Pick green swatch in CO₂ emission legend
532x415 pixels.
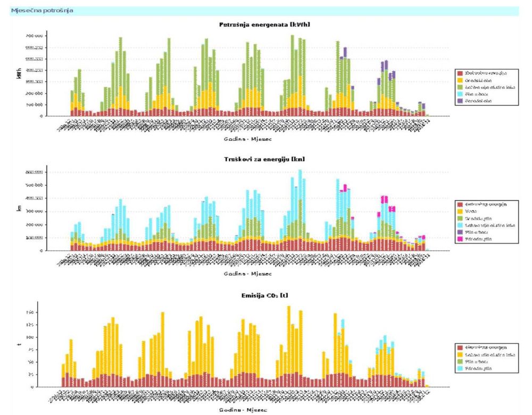(461, 361)
